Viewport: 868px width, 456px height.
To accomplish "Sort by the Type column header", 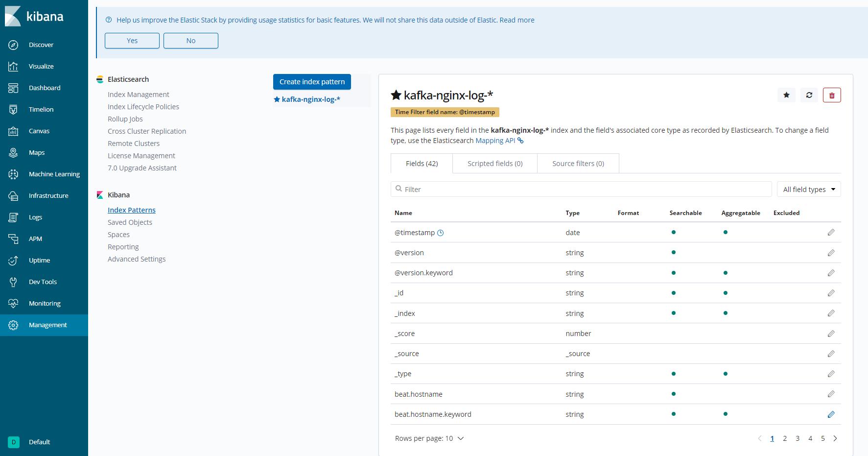I will pos(573,213).
